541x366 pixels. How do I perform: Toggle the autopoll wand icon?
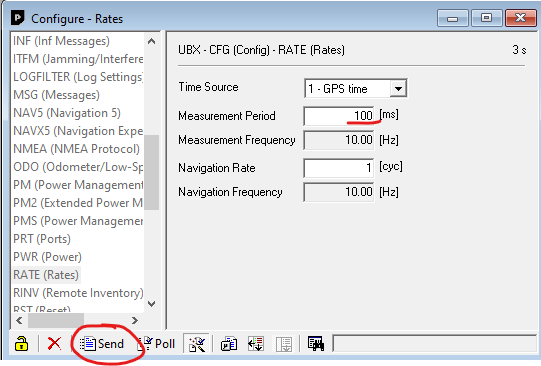197,344
